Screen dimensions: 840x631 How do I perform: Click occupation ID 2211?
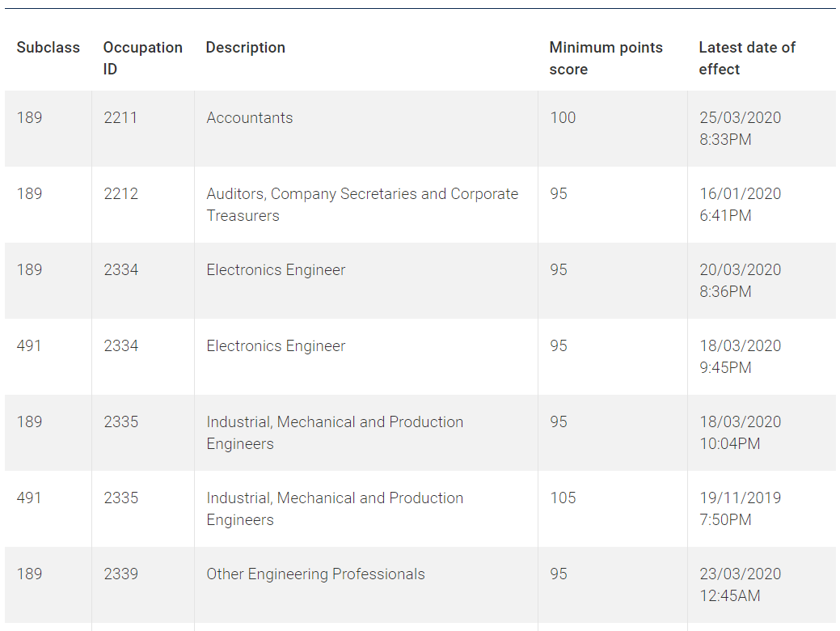tap(120, 118)
